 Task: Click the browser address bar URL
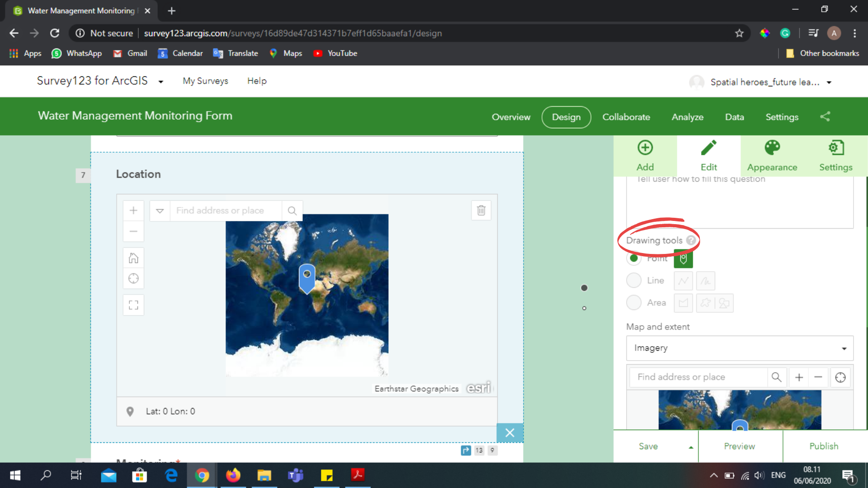[293, 33]
